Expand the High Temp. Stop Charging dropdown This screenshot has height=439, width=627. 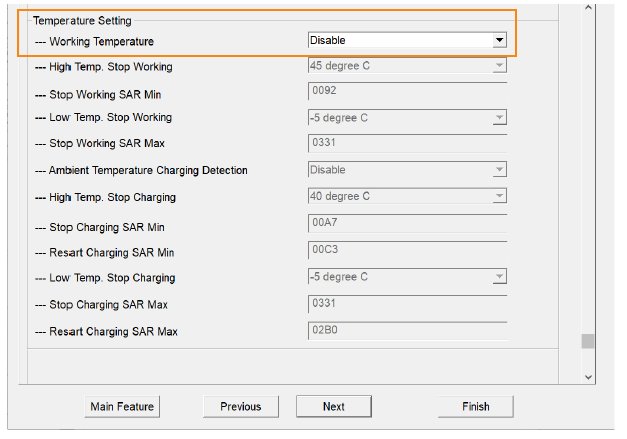pyautogui.click(x=499, y=197)
